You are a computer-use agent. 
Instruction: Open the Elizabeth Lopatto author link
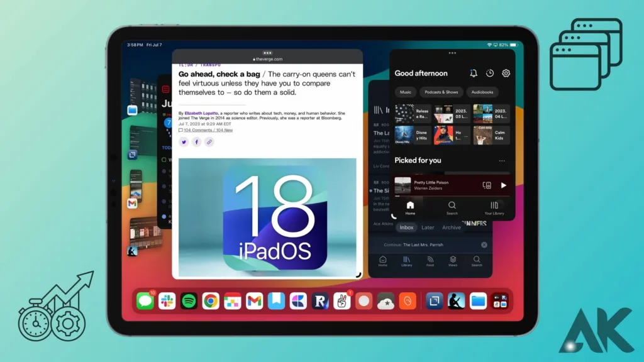point(201,113)
